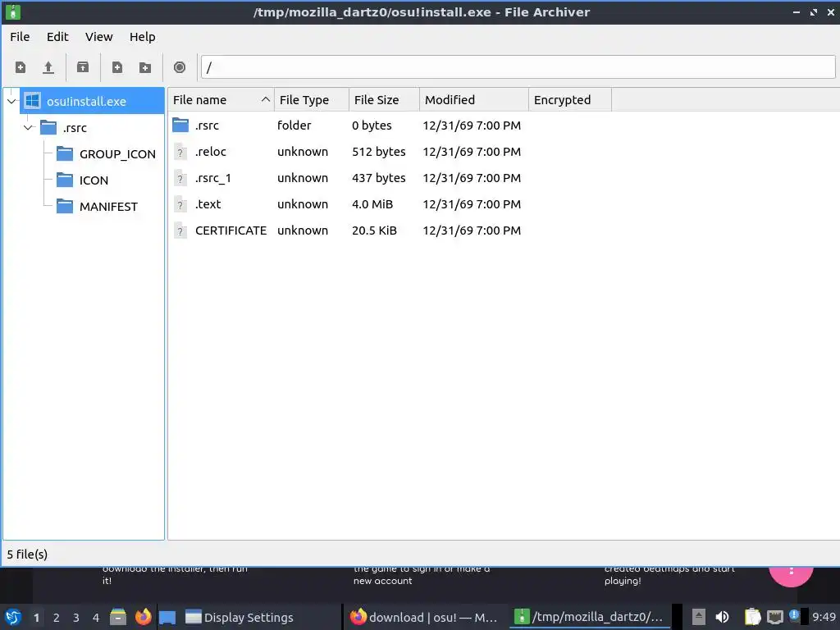This screenshot has height=630, width=840.
Task: Open the Help menu
Action: (143, 37)
